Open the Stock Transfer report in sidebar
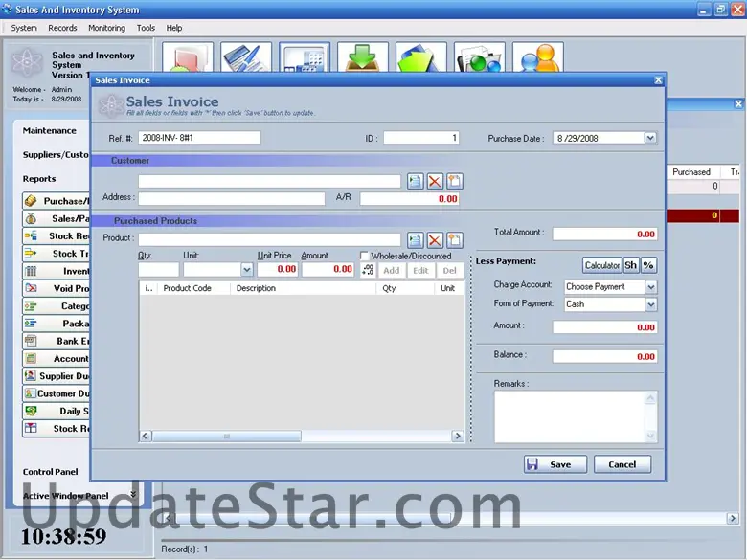The width and height of the screenshot is (747, 560). point(57,254)
